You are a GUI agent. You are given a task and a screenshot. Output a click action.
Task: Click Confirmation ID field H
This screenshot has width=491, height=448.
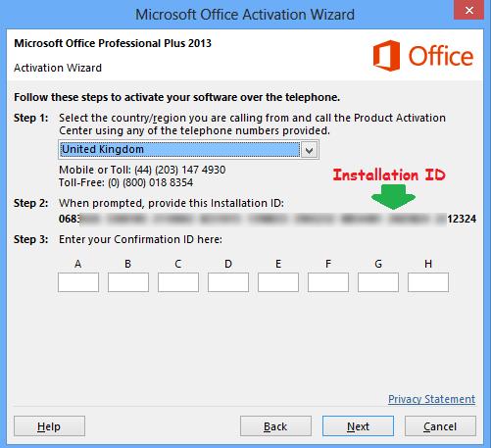click(x=428, y=282)
